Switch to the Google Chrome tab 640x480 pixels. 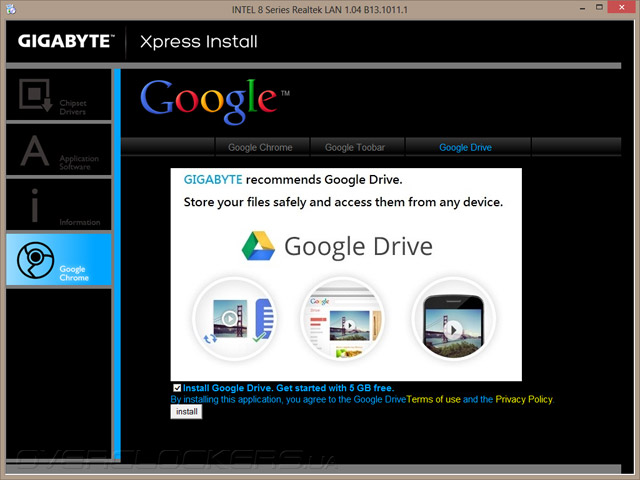point(260,147)
